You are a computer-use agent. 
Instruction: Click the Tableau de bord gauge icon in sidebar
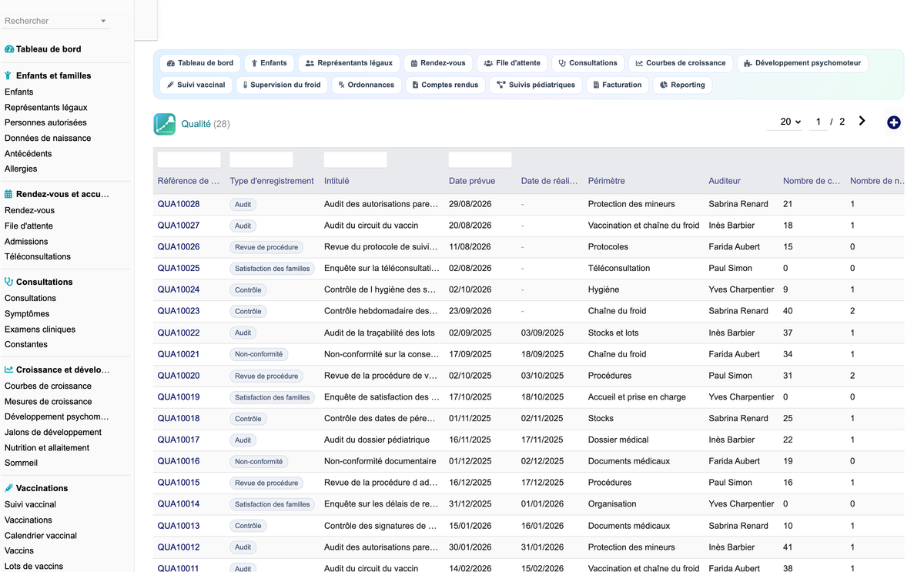[x=9, y=49]
